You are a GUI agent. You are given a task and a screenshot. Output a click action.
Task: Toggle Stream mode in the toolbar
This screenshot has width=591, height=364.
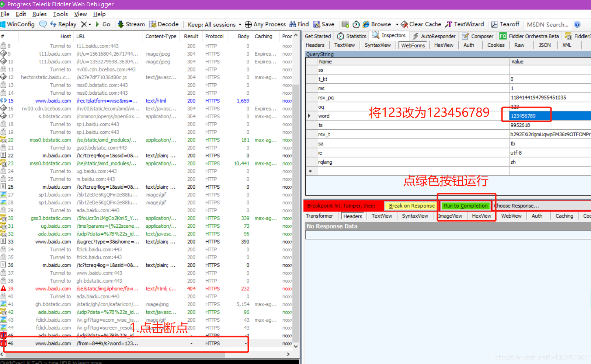click(x=131, y=24)
